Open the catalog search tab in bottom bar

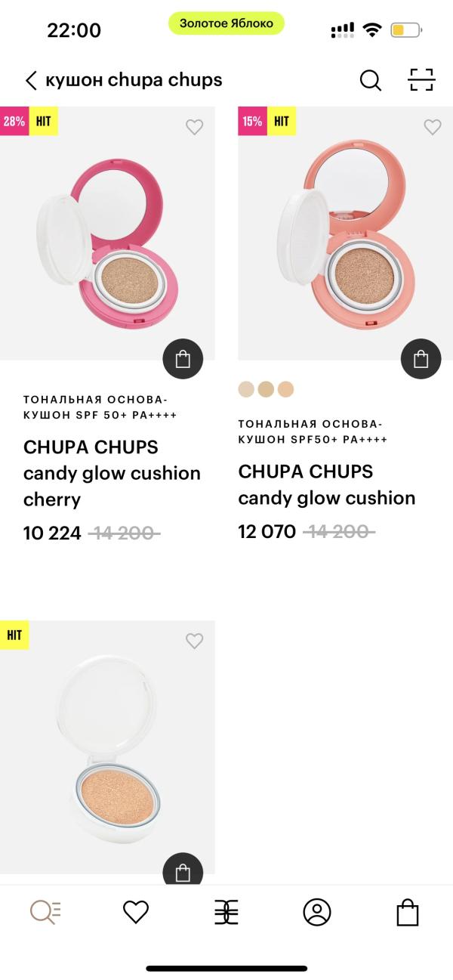45,912
